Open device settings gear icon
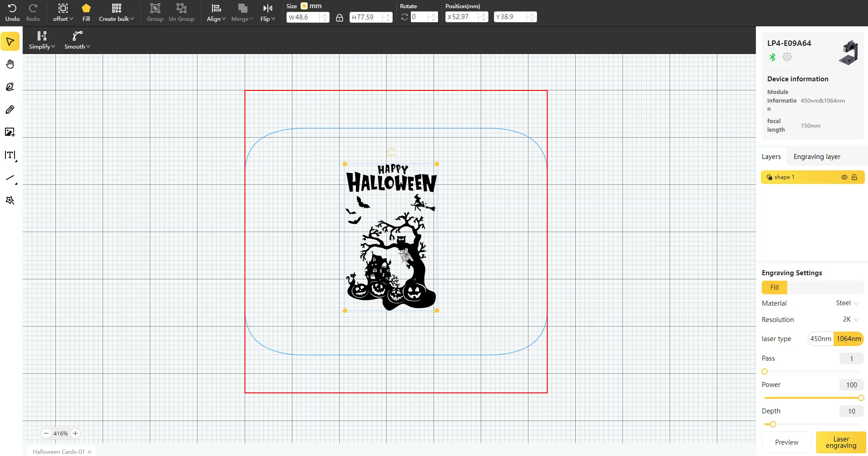The height and width of the screenshot is (456, 868). [x=787, y=57]
